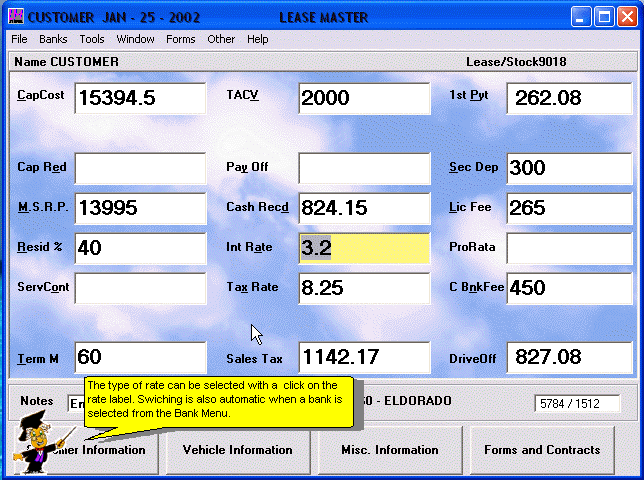The height and width of the screenshot is (480, 644).
Task: Open the Forms menu
Action: (181, 39)
